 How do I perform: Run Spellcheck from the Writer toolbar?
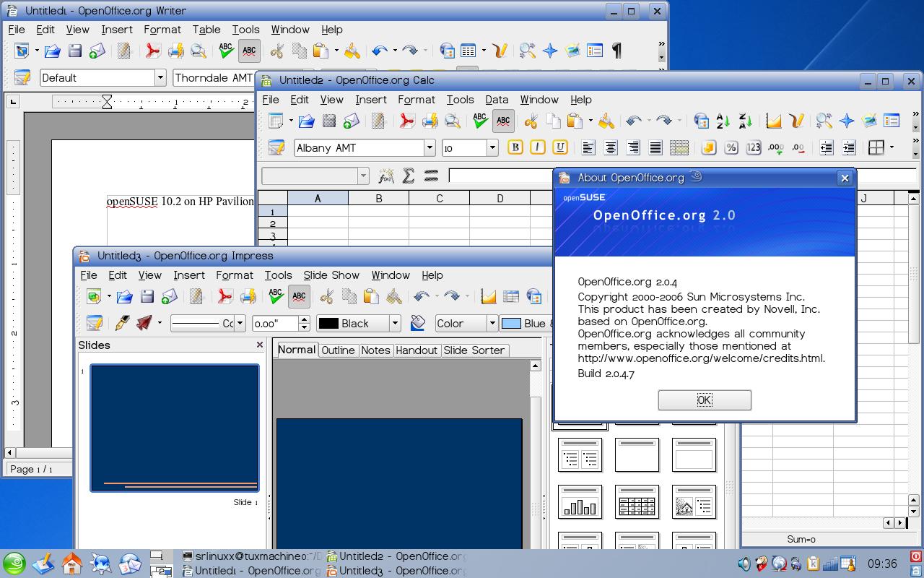[226, 51]
